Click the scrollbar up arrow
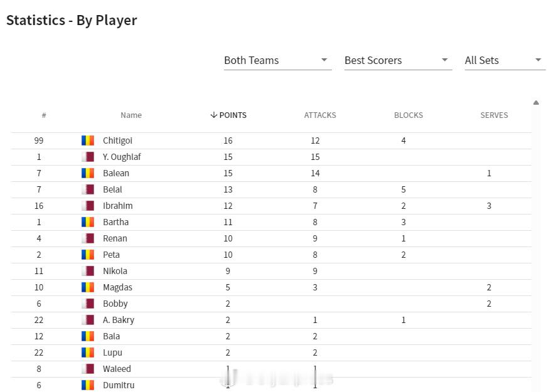 point(536,103)
